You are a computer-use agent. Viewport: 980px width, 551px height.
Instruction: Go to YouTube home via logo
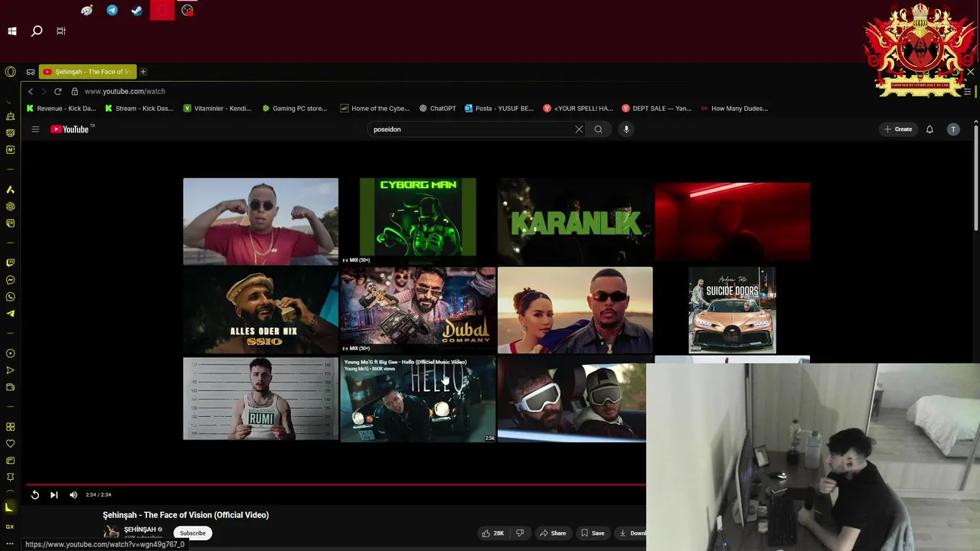pos(70,129)
